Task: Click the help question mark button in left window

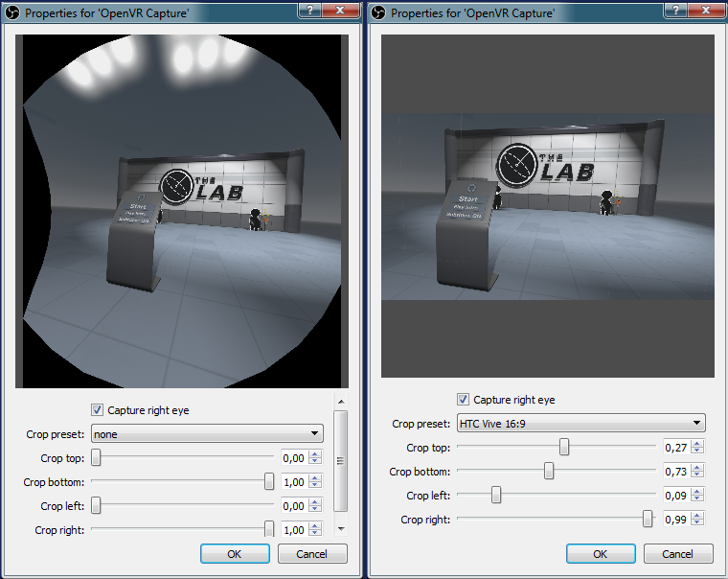Action: [x=309, y=10]
